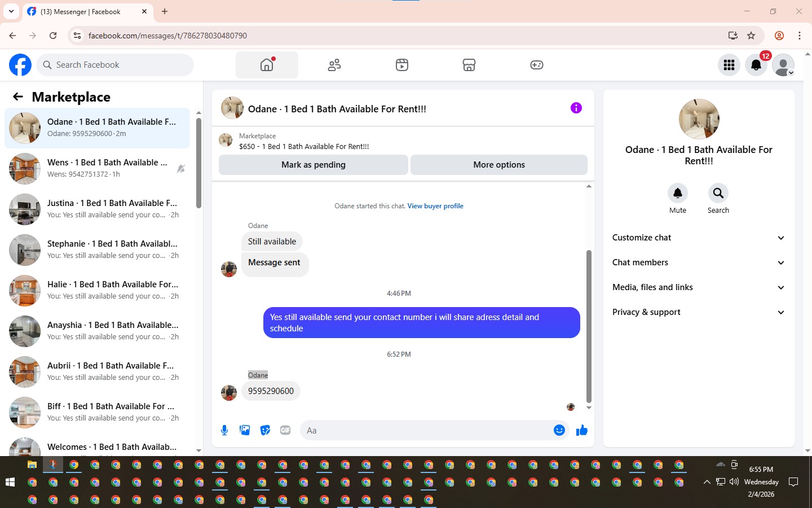Record a voice clip with microphone icon

(224, 430)
